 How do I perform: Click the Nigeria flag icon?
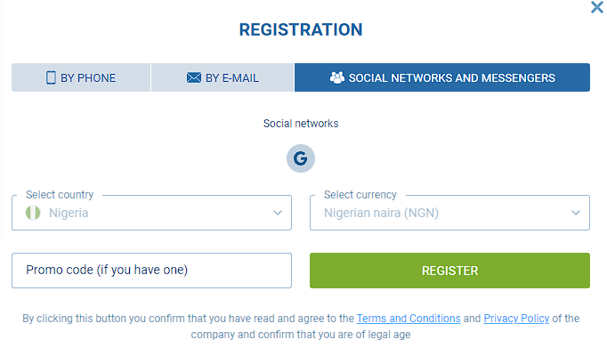point(34,214)
